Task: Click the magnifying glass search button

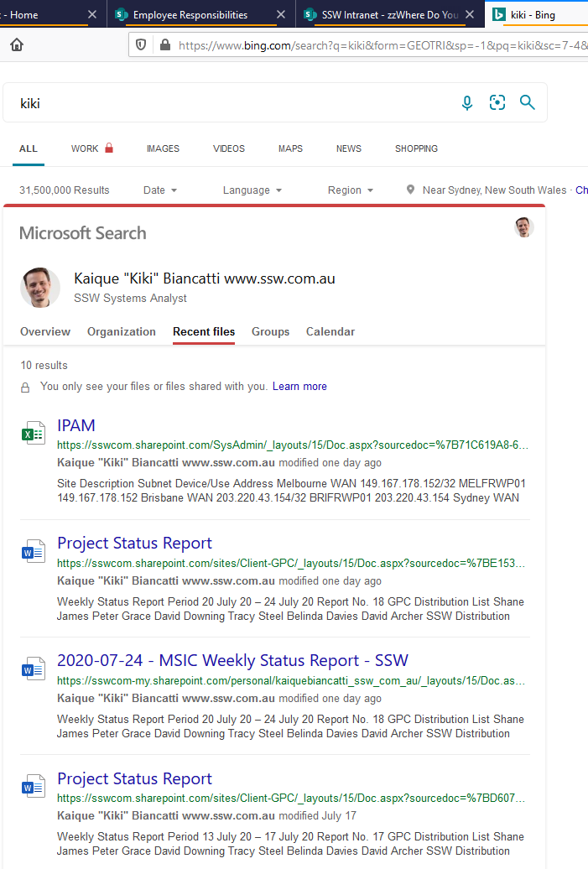Action: coord(527,102)
